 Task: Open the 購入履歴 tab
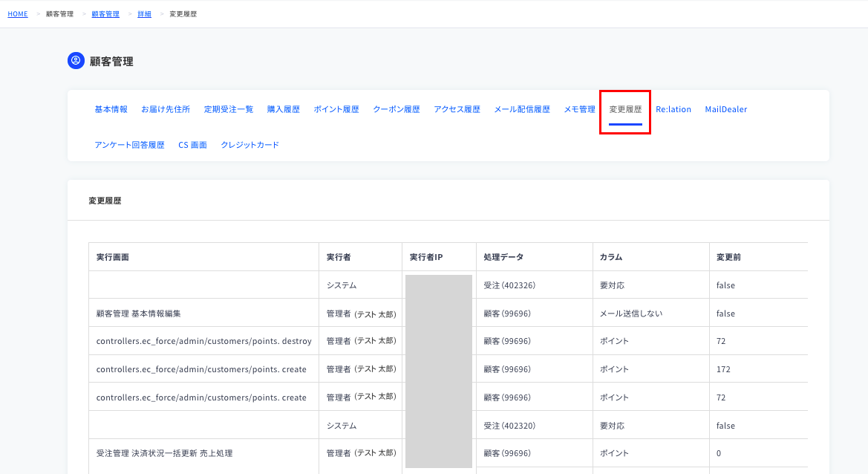pos(284,109)
